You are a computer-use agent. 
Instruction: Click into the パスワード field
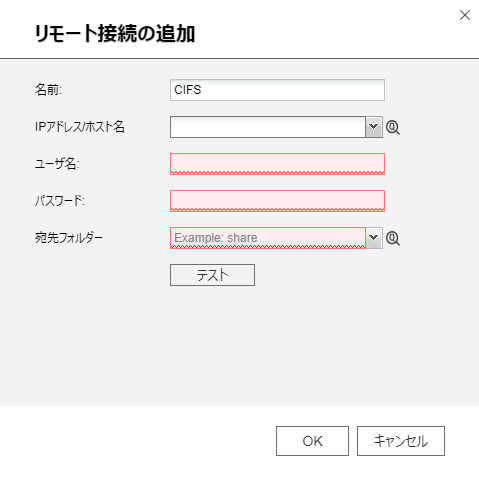pos(277,201)
